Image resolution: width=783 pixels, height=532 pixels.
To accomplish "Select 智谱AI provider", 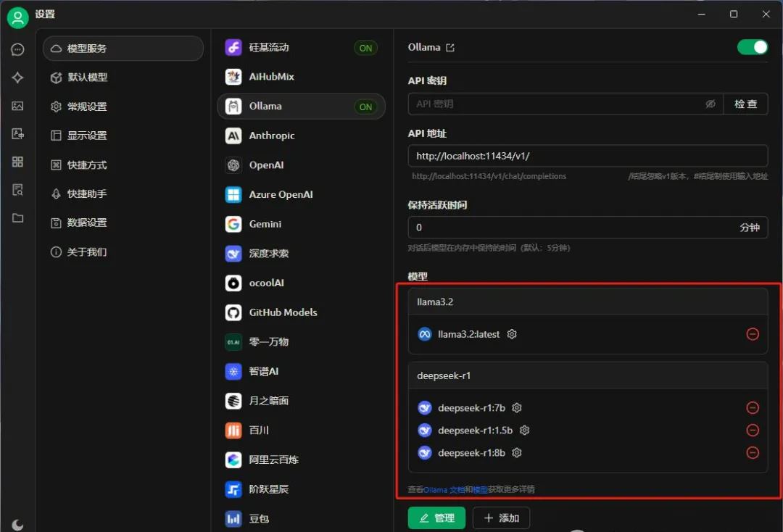I will click(x=301, y=371).
